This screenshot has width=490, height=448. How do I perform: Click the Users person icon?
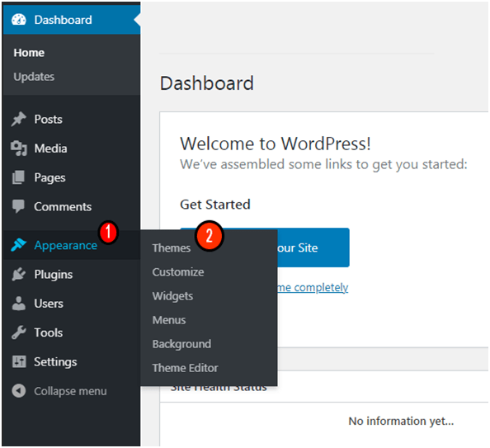(x=19, y=304)
